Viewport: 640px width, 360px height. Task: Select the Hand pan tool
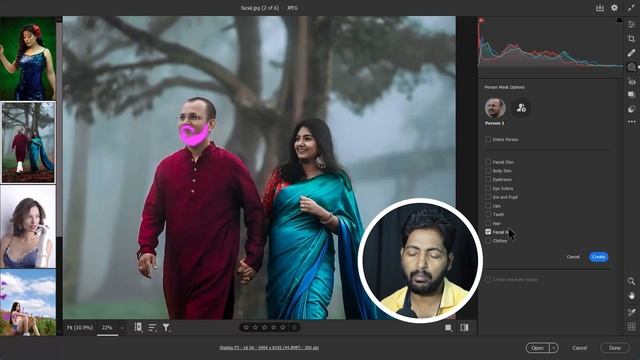point(631,296)
